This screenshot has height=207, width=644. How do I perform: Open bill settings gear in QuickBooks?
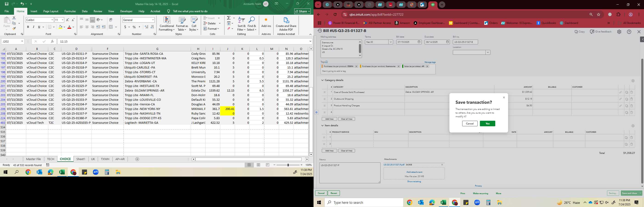[x=619, y=32]
